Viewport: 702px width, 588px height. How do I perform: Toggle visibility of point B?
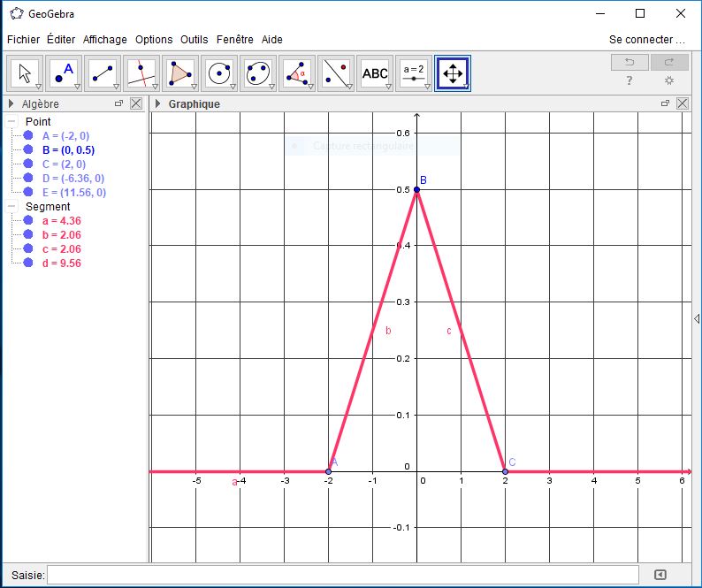[x=28, y=149]
